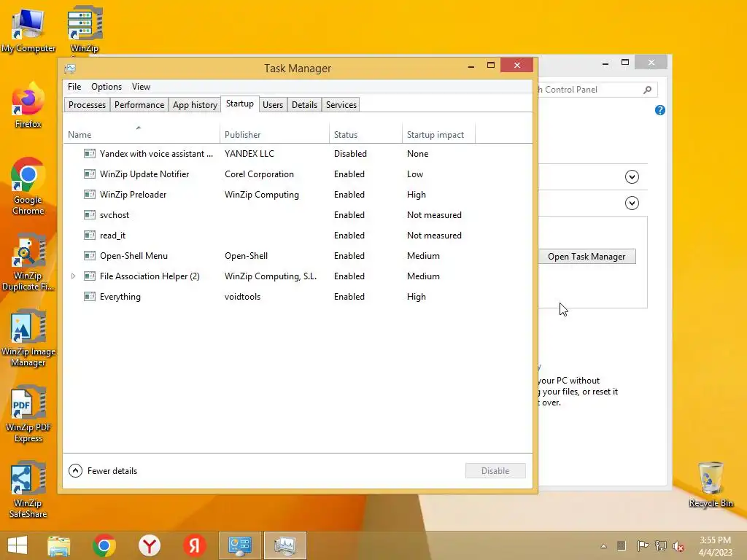
Task: Collapse Task Manager with Fewer details
Action: [x=103, y=471]
